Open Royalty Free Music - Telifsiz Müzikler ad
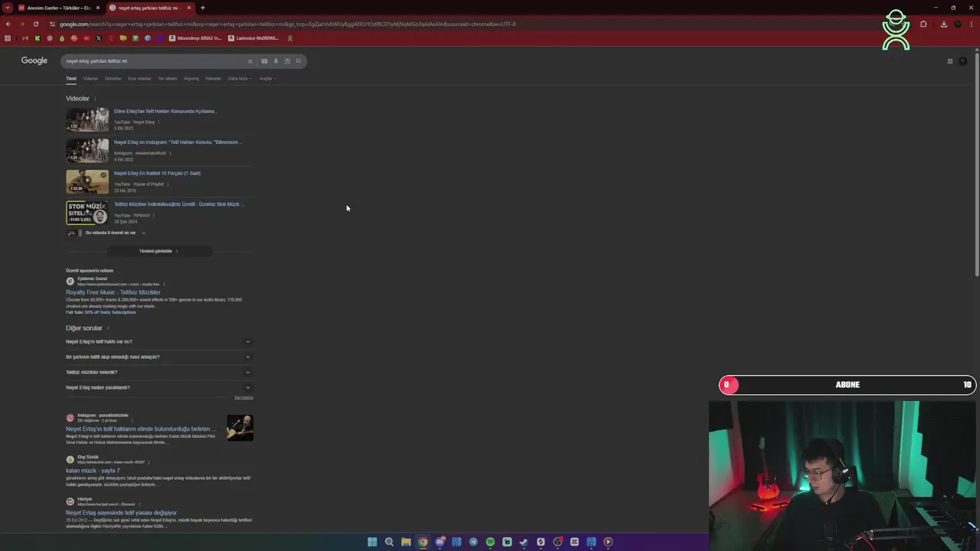980x551 pixels. [x=113, y=292]
